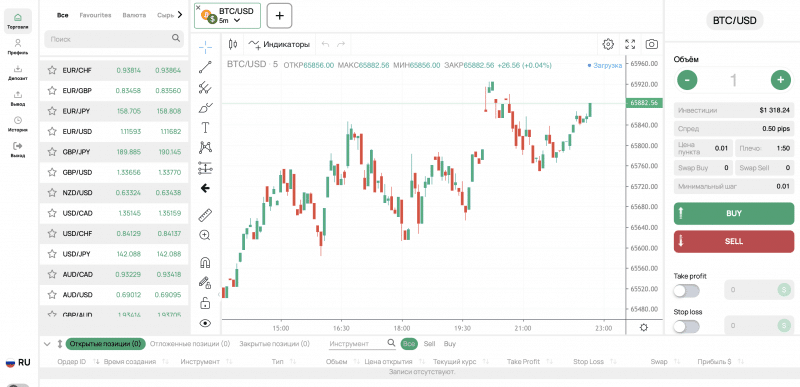Enable the magnet mode tool
Viewport: 800px width, 387px height.
(205, 263)
